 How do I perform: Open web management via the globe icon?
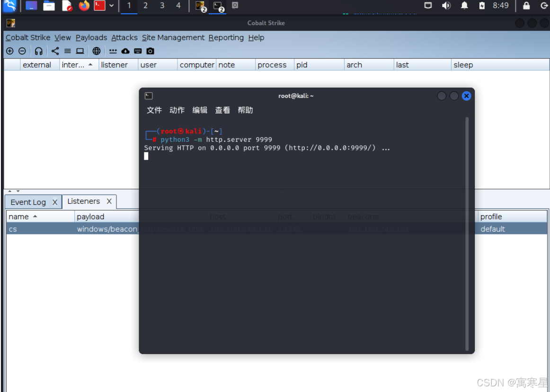pyautogui.click(x=97, y=51)
